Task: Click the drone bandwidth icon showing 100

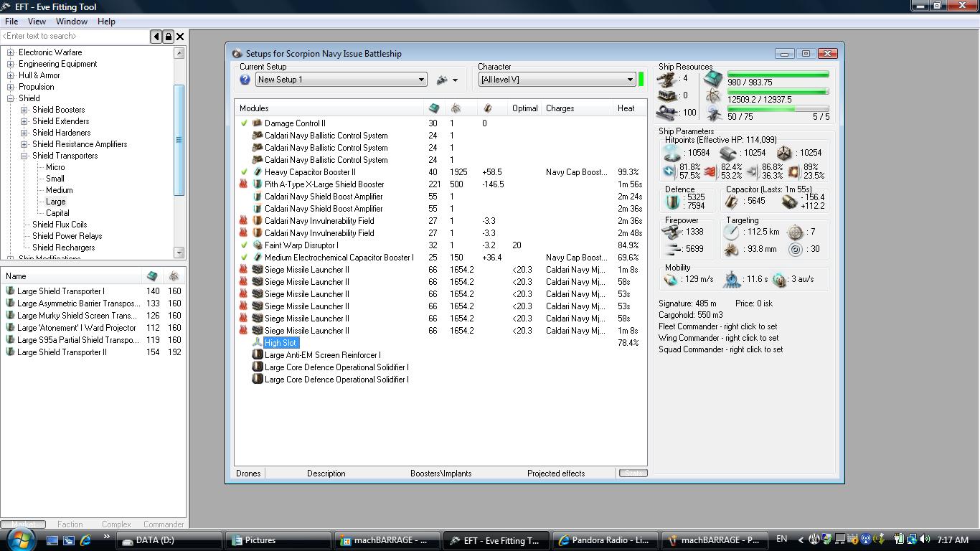Action: pyautogui.click(x=667, y=112)
